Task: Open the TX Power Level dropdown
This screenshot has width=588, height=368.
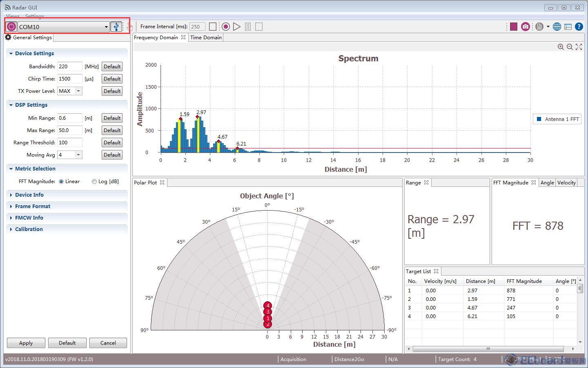Action: (x=78, y=91)
